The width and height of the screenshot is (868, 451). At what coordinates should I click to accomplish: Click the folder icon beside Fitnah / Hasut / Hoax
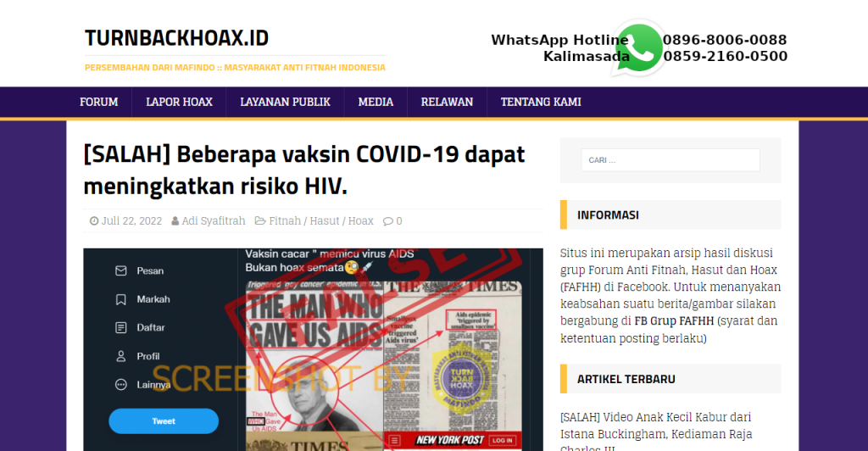point(259,220)
